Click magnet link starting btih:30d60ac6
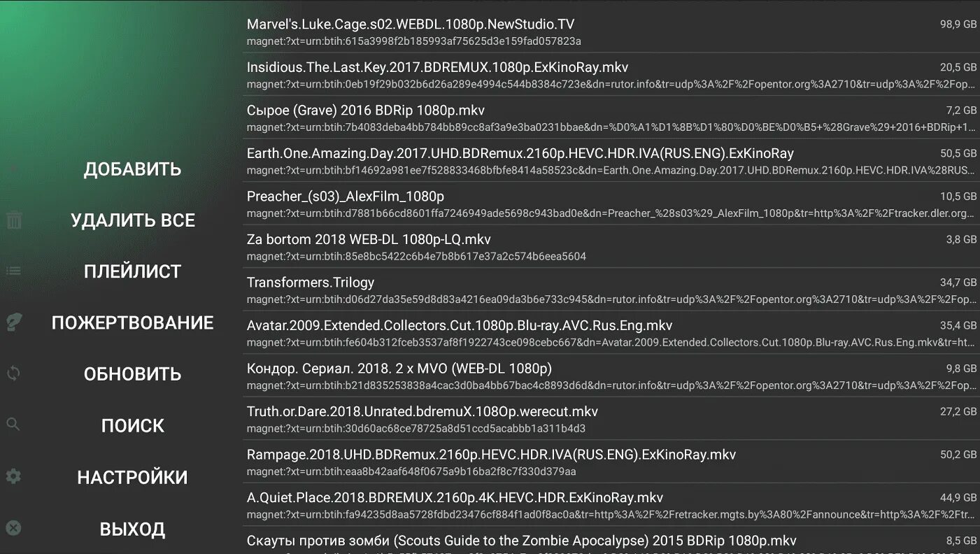Viewport: 980px width, 554px height. pos(416,429)
